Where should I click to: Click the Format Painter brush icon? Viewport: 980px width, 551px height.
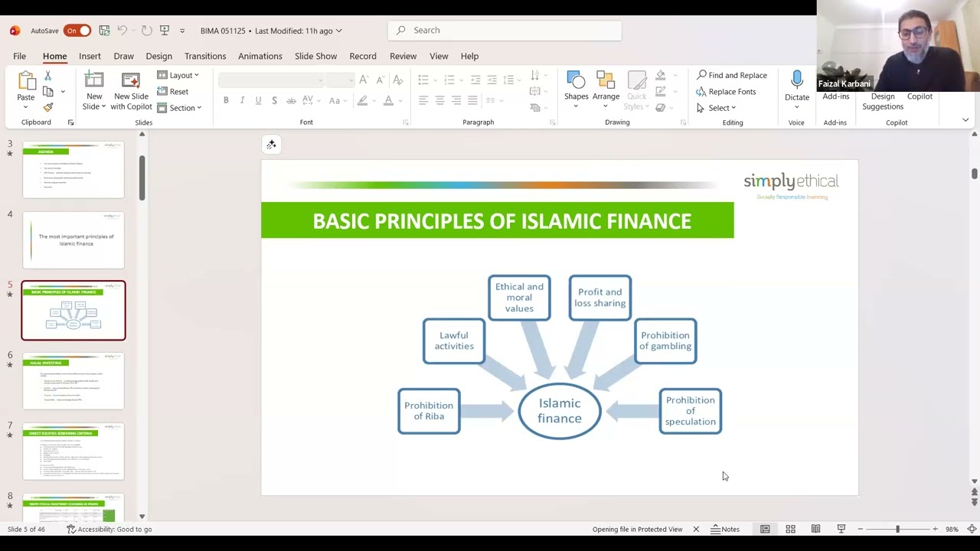click(47, 107)
